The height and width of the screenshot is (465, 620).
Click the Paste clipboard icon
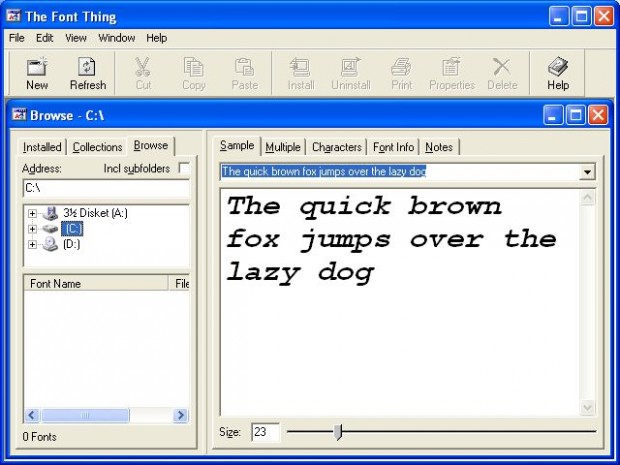tap(244, 66)
